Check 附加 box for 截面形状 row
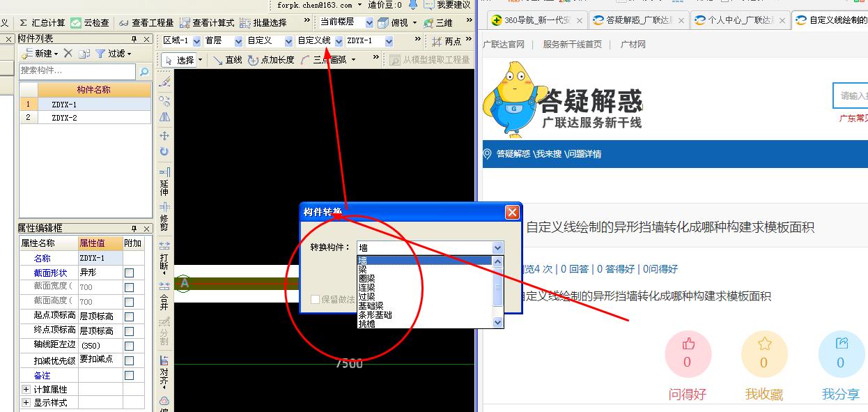 pyautogui.click(x=129, y=273)
